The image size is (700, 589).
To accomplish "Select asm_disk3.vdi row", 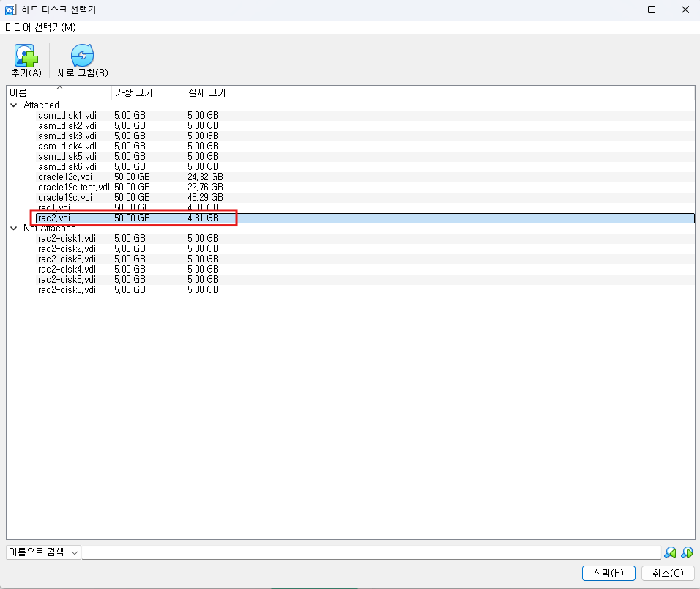I will [x=365, y=136].
